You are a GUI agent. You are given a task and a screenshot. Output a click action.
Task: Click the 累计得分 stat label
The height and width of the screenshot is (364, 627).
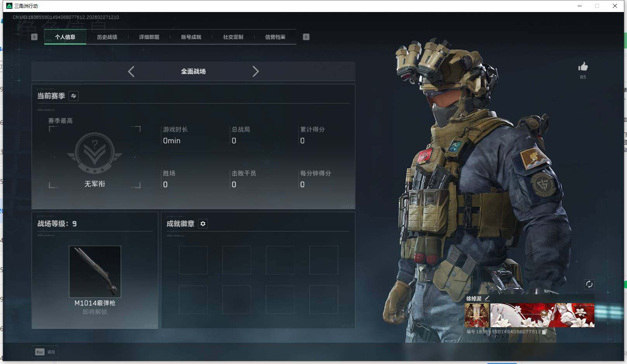point(312,129)
